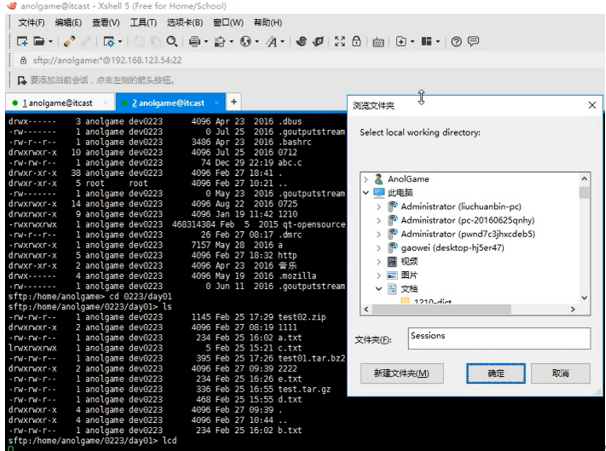
Task: Expand Administrator (pc-20160625qnhy) node
Action: [379, 220]
